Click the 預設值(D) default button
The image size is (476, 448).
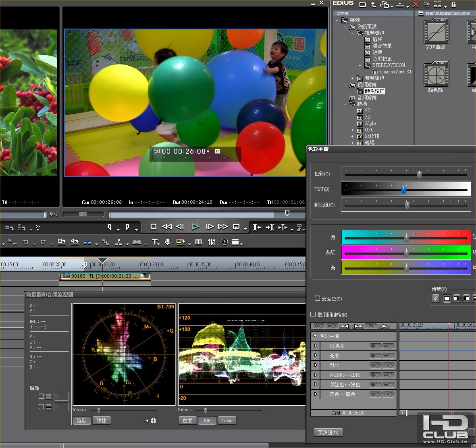328,432
